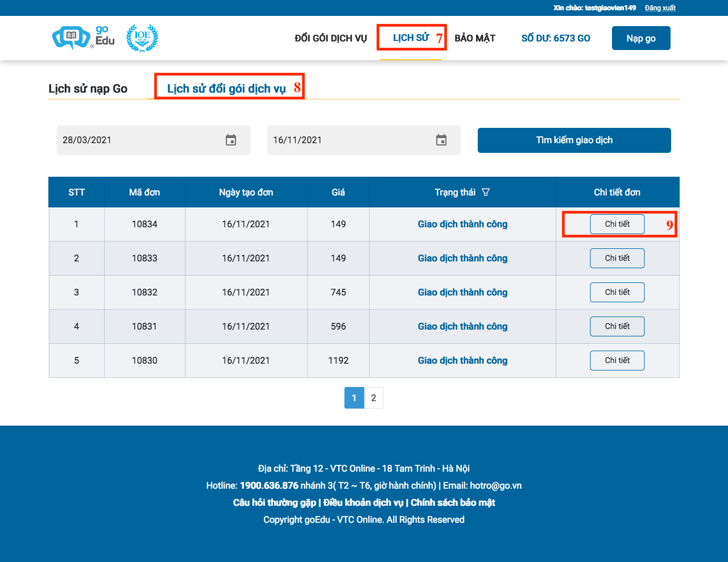Viewport: 728px width, 562px height.
Task: Click Tìm kiếm giao dịch button
Action: (x=574, y=140)
